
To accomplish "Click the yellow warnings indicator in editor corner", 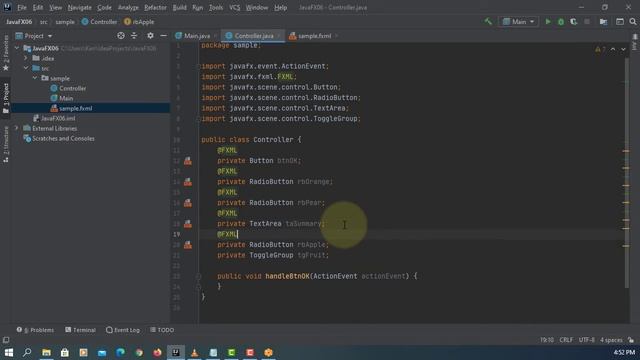I will tap(600, 49).
